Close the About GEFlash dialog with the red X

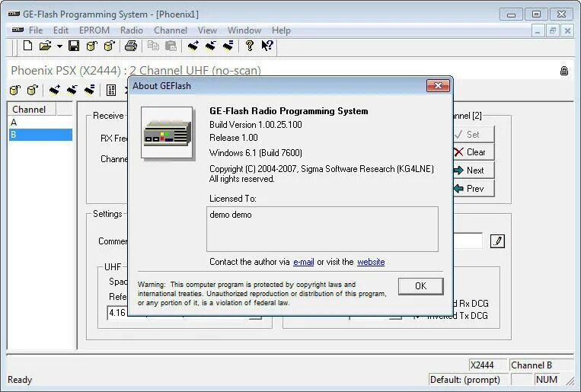(x=438, y=85)
